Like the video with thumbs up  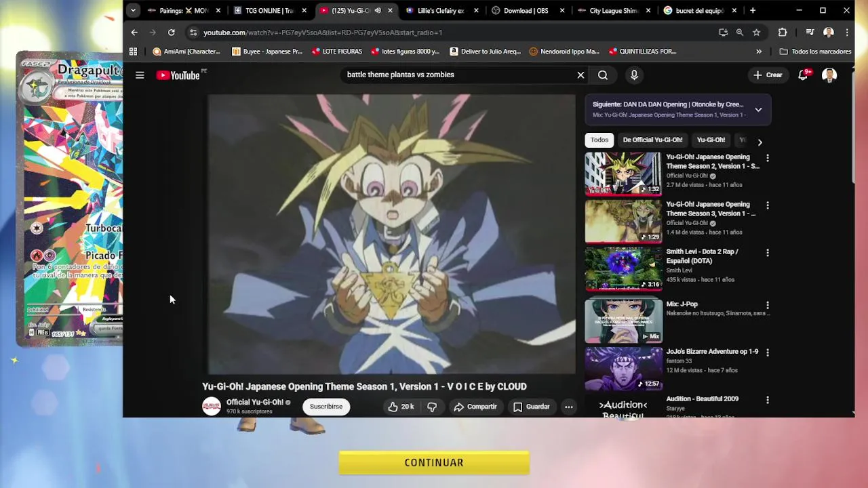(x=401, y=407)
